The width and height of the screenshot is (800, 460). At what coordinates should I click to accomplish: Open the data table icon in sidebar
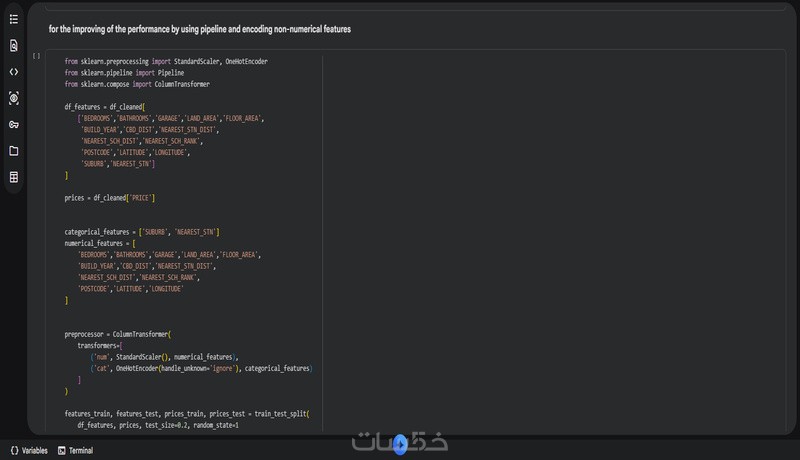pos(14,177)
